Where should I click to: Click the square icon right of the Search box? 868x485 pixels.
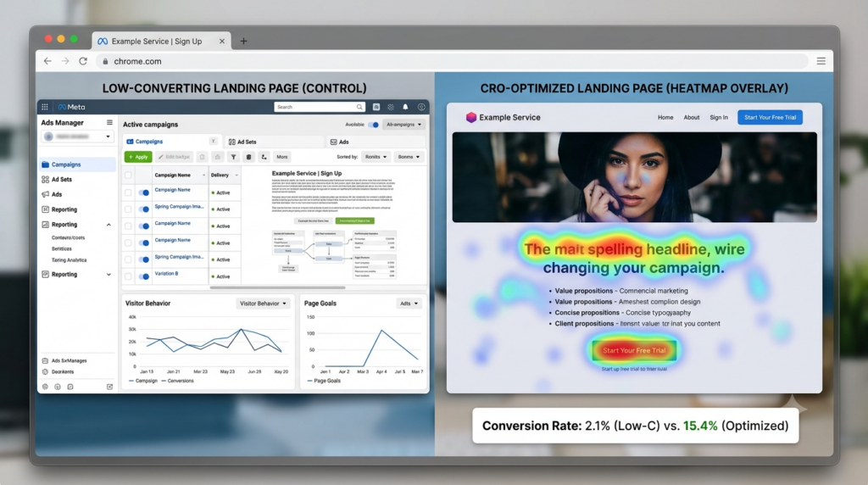click(x=376, y=107)
